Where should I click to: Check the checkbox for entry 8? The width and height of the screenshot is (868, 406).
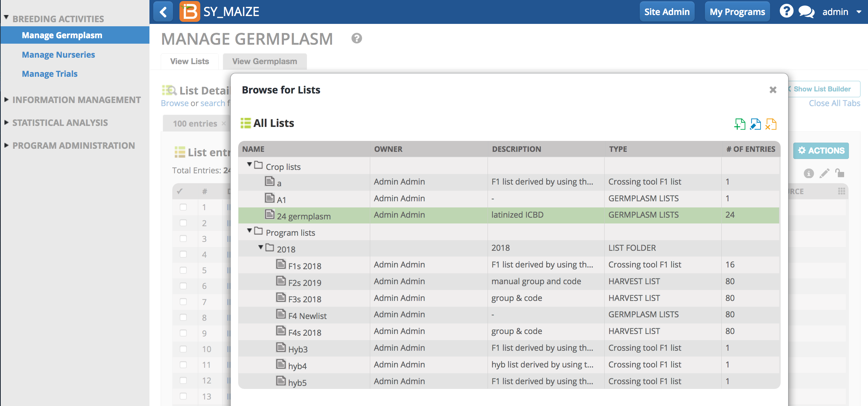point(183,317)
